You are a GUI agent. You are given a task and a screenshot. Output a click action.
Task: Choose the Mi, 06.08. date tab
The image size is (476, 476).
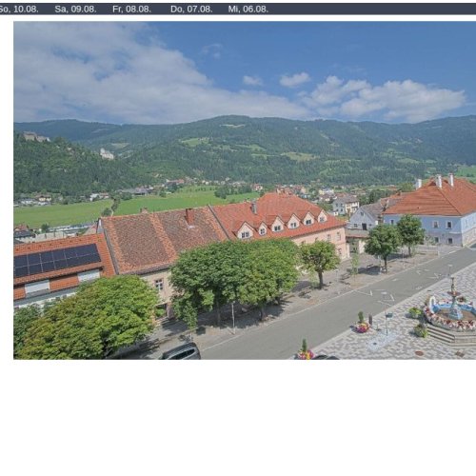(248, 10)
